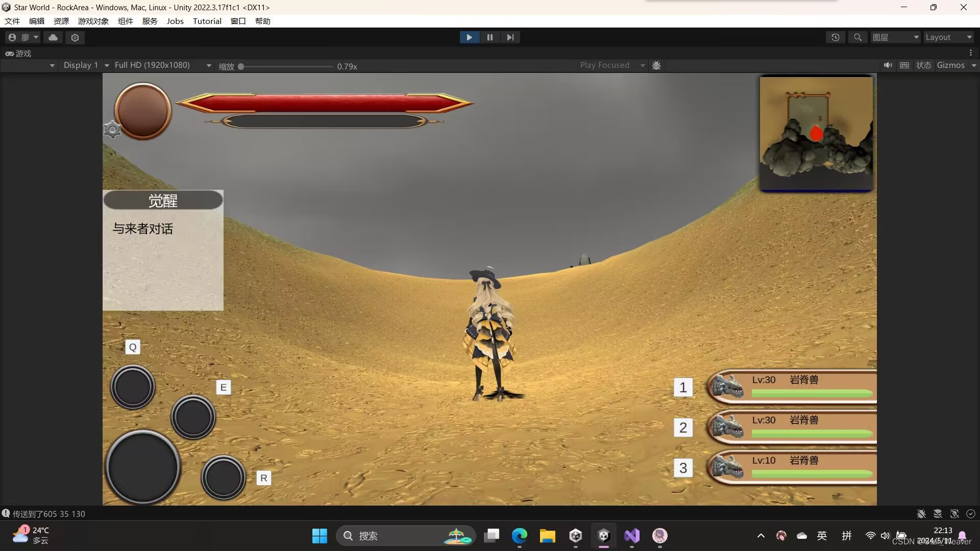Open the 组件 menu
The image size is (980, 551).
point(126,21)
